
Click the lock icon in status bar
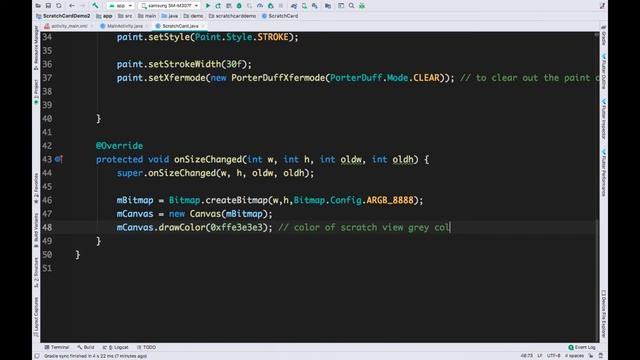[591, 356]
